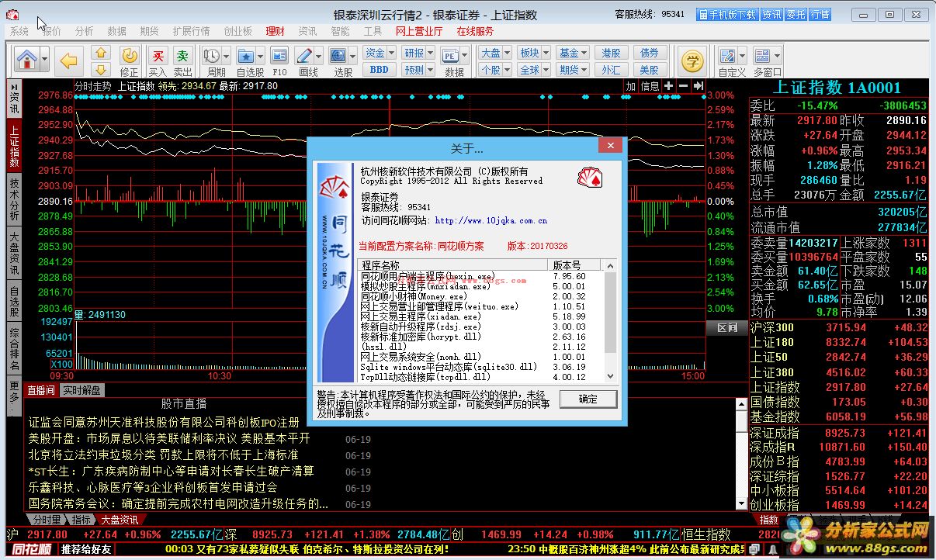
Task: Click the down arrow toolbar icon
Action: pos(101,69)
